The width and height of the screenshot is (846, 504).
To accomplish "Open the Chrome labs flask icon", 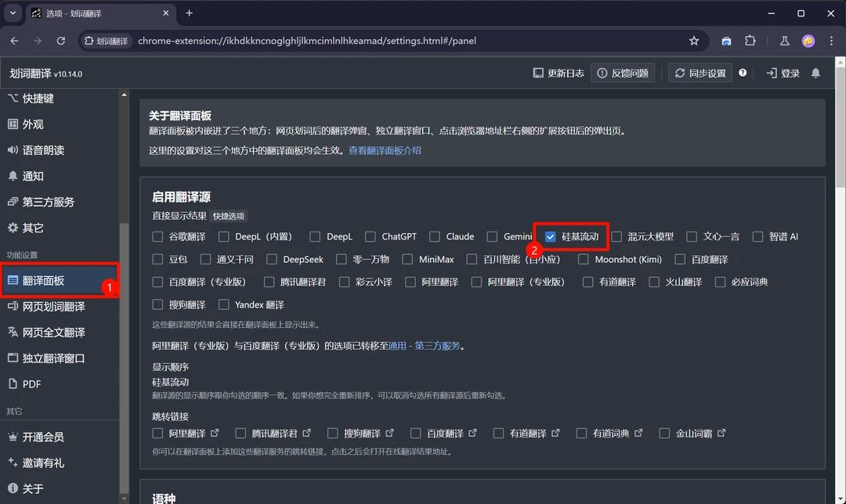I will [x=784, y=41].
